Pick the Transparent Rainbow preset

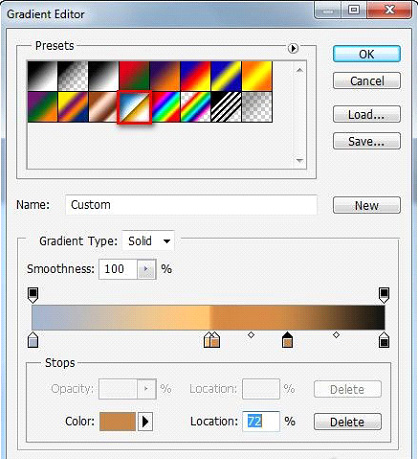click(196, 107)
